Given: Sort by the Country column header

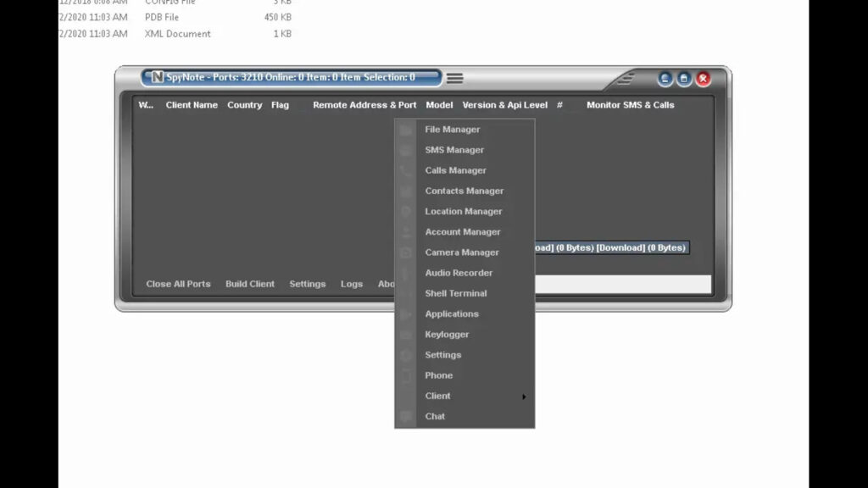Looking at the screenshot, I should tap(245, 105).
